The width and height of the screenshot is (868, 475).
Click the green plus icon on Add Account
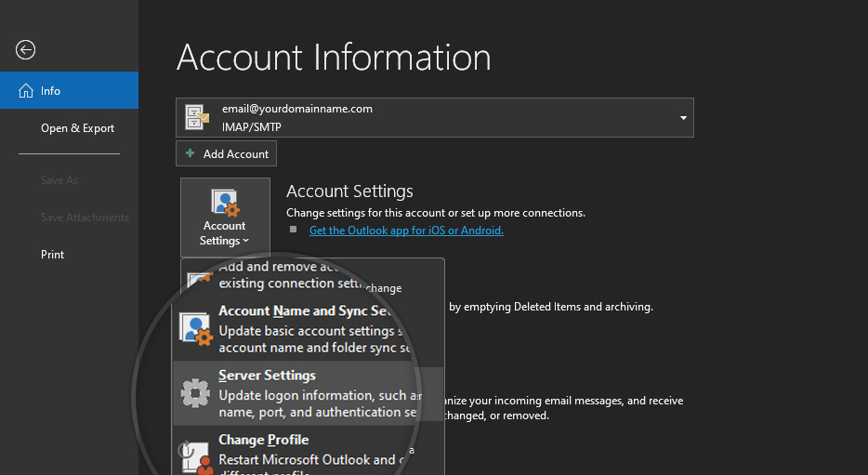(190, 153)
